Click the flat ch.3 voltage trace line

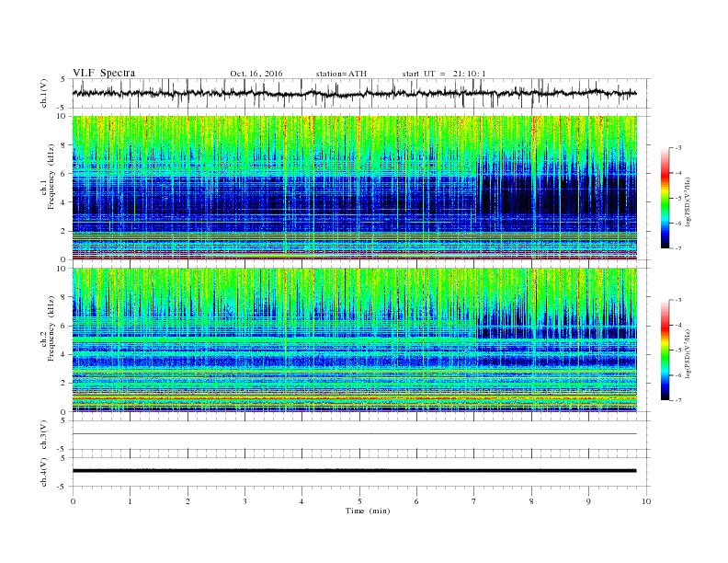click(354, 434)
